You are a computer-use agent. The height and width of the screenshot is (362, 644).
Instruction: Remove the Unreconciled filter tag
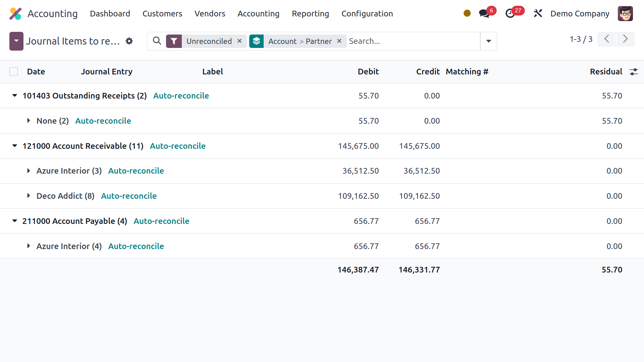coord(239,41)
